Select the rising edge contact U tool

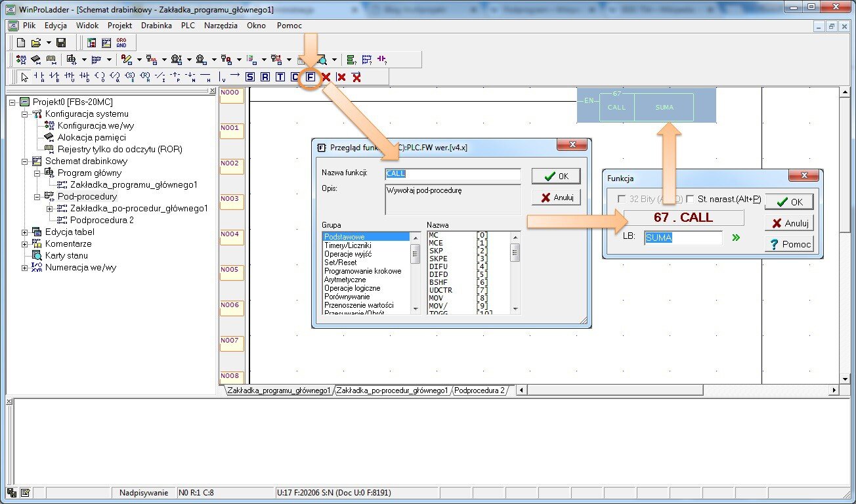[x=69, y=77]
